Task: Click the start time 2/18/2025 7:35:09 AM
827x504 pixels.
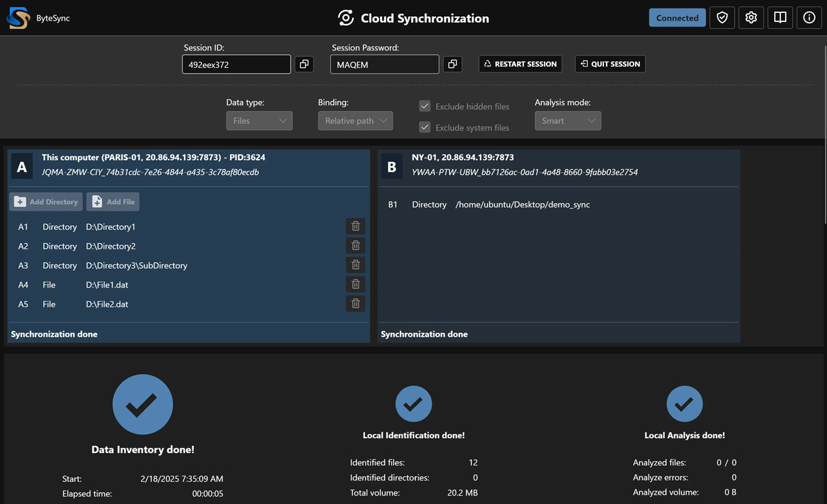Action: [182, 479]
